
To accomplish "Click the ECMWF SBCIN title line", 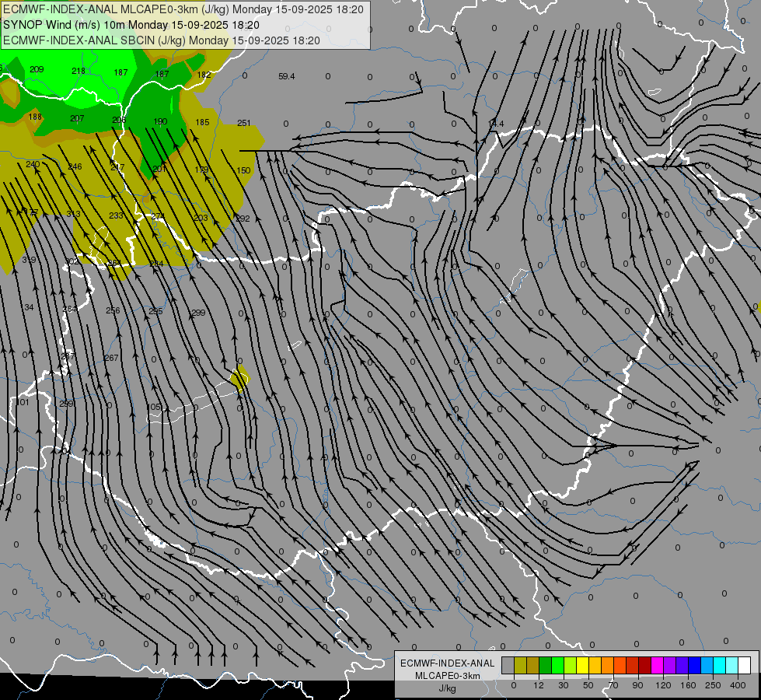I will [162, 40].
